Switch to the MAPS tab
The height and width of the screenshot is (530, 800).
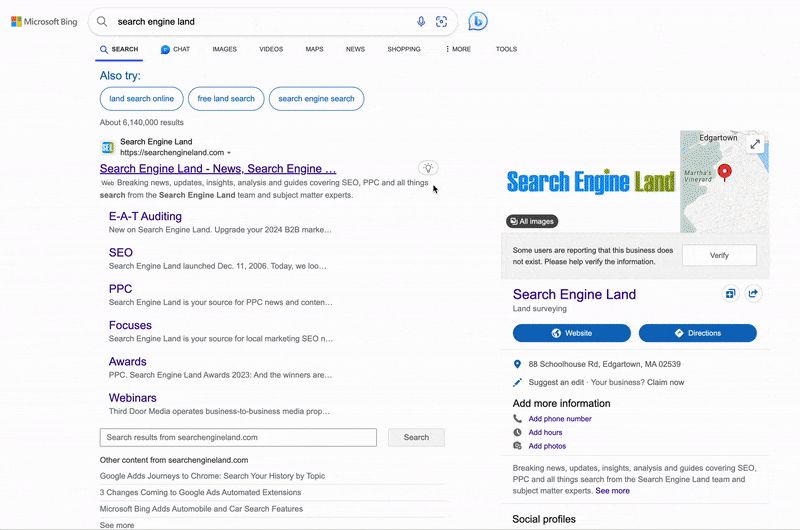[314, 49]
